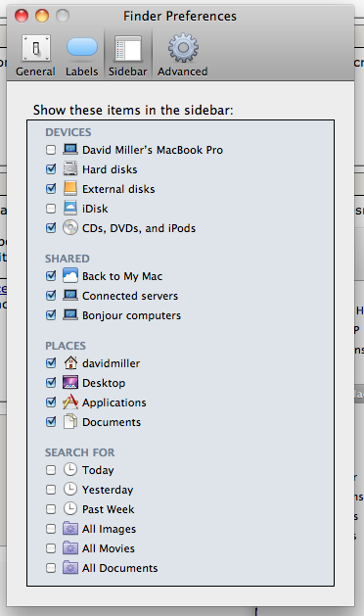The height and width of the screenshot is (616, 364).
Task: Click the Applications folder icon
Action: coord(70,403)
